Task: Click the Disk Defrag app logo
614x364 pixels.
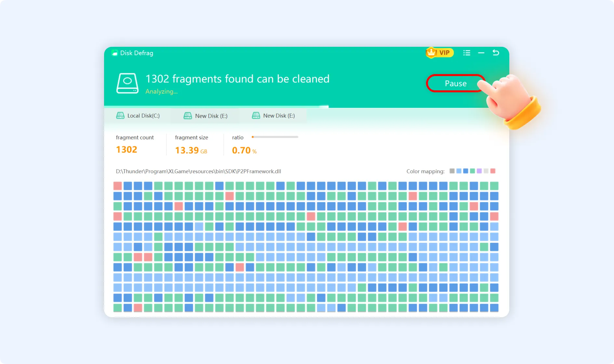Action: tap(114, 53)
